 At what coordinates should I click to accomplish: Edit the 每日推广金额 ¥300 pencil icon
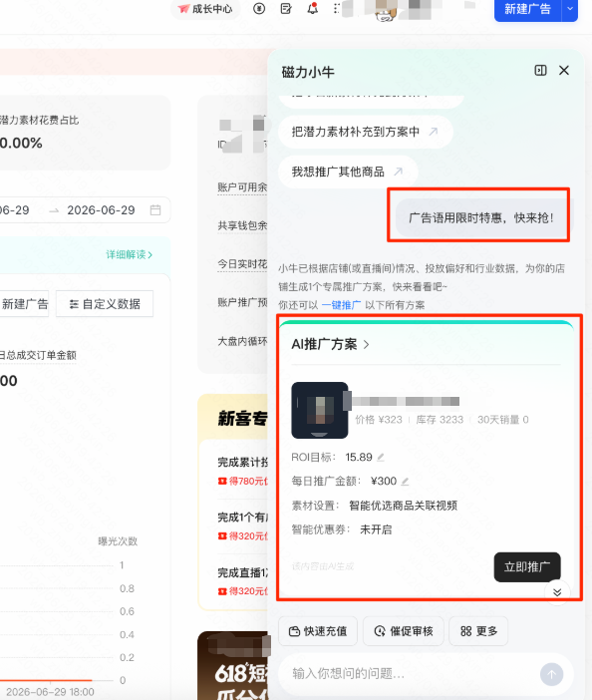[405, 482]
